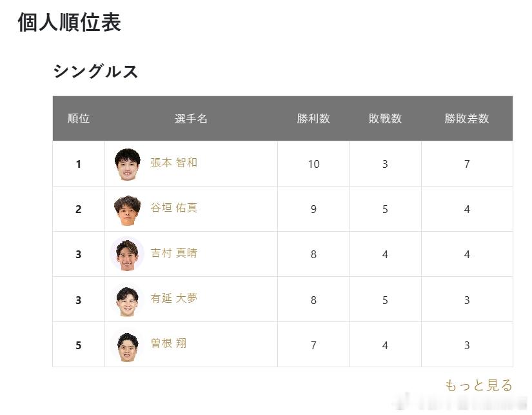Image resolution: width=532 pixels, height=415 pixels.
Task: Click 有延 大夢's avatar photo
Action: coord(127,299)
